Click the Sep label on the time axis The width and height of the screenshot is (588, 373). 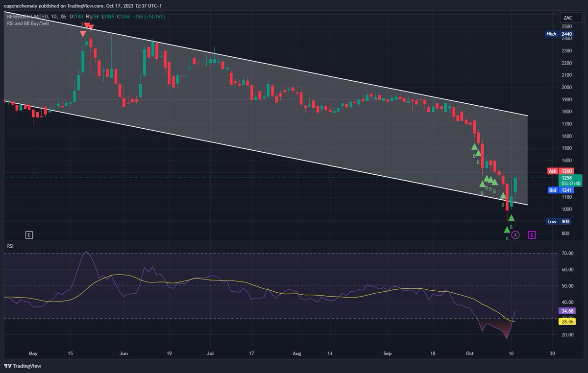pos(387,353)
